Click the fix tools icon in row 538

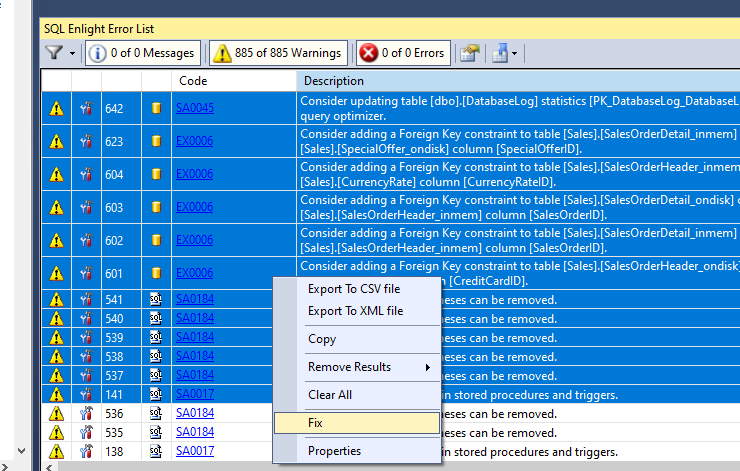click(86, 356)
